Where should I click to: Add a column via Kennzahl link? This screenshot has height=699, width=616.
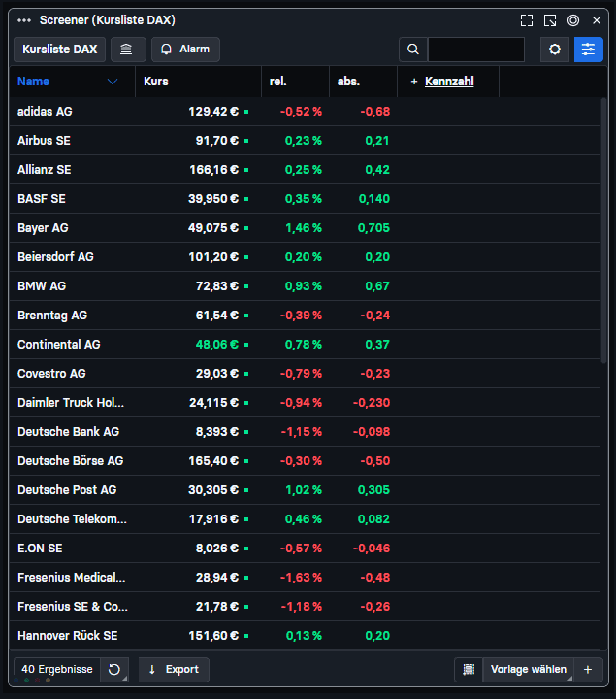(448, 82)
